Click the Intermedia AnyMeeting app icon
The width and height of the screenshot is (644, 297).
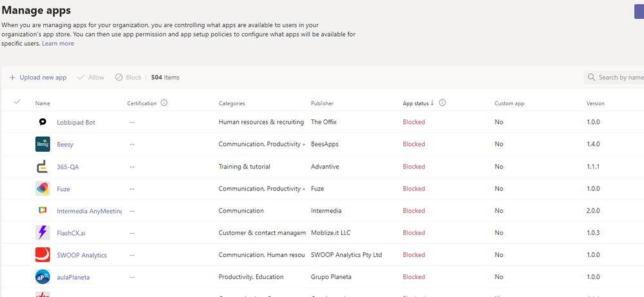click(43, 210)
